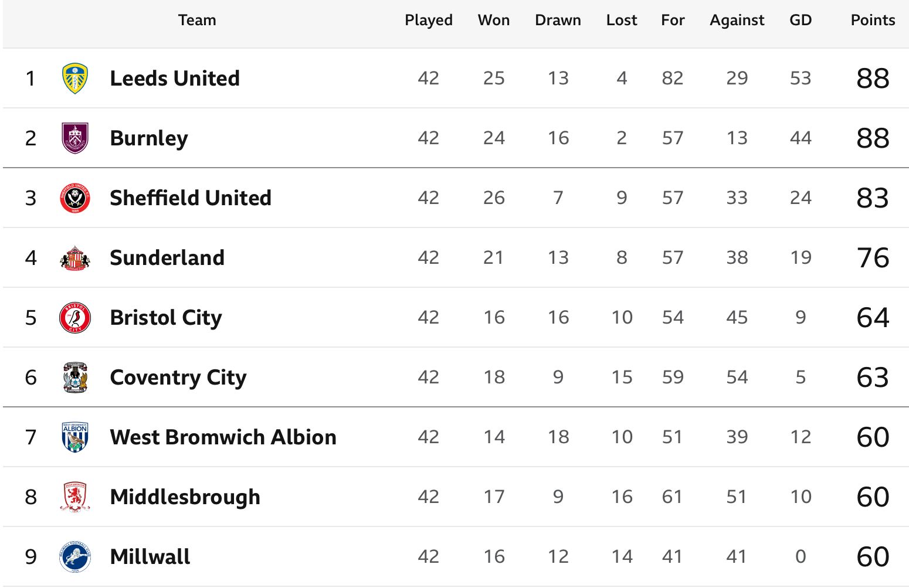
Task: Go to the Sheffield United team page
Action: 191,198
